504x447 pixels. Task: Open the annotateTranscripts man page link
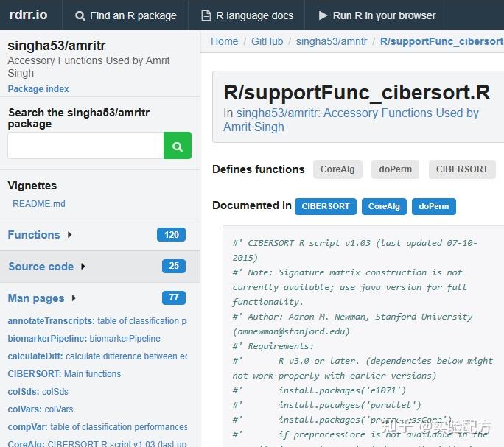(x=51, y=321)
